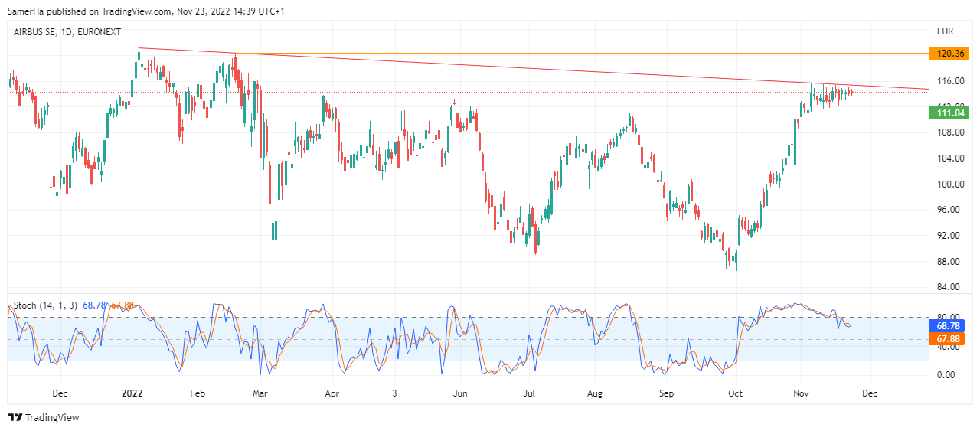Select the orange 67.88 Stoch axis tag
Viewport: 980px width, 431px height.
point(949,338)
